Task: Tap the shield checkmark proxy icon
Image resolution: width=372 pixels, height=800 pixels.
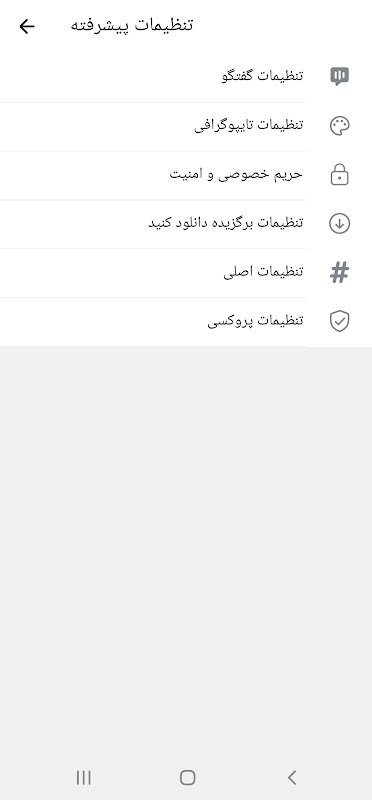Action: pos(339,321)
